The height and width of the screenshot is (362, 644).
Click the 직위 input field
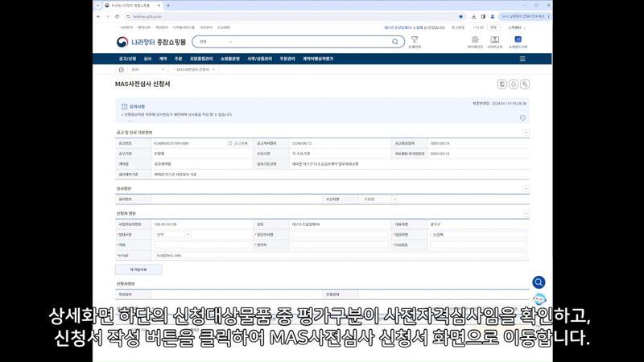202,245
